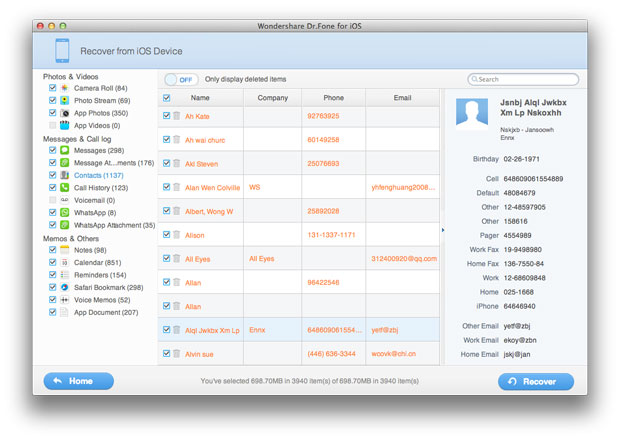Click the trash icon beside All Eyes
This screenshot has height=440, width=620.
[x=177, y=258]
